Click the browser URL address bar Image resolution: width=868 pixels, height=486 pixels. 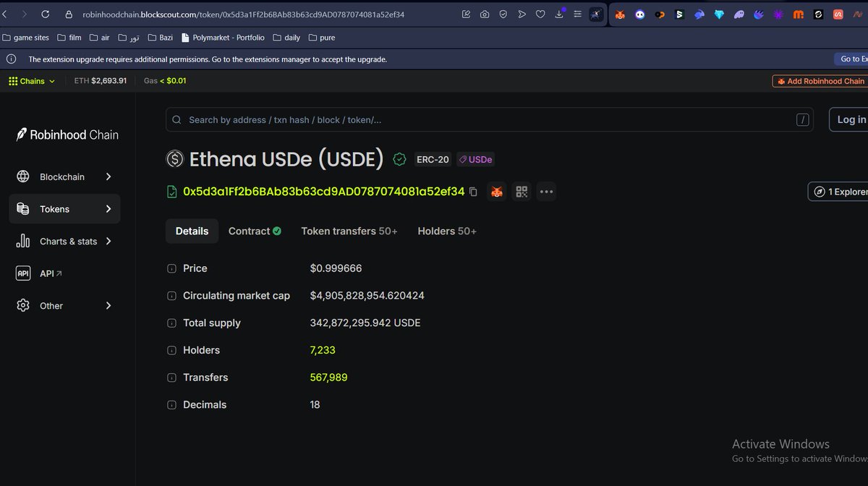click(x=244, y=14)
